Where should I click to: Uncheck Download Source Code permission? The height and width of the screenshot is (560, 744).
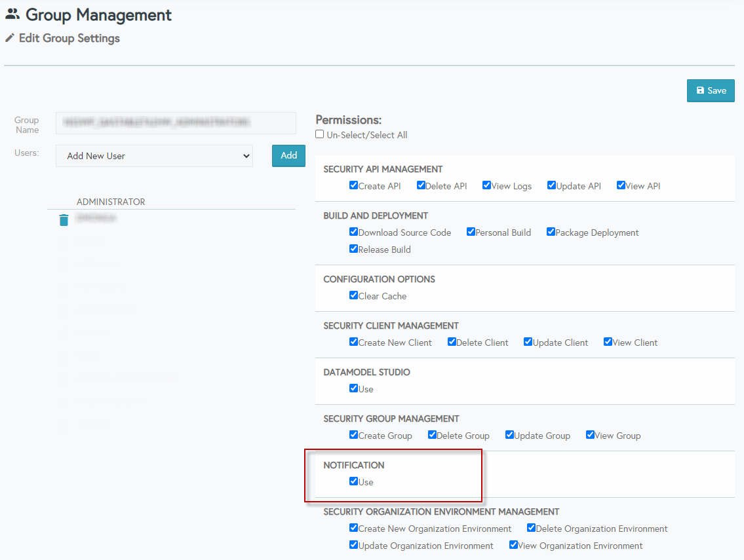(353, 231)
